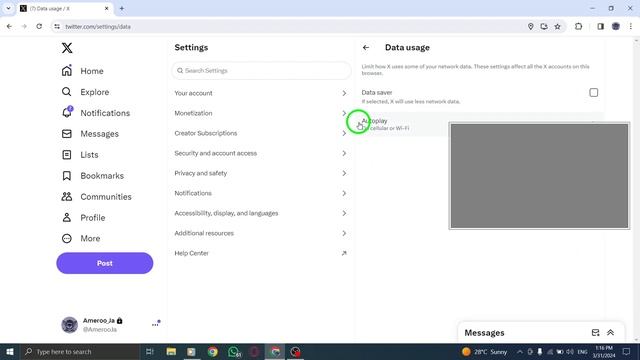The height and width of the screenshot is (360, 640).
Task: Open Notifications with the bell icon
Action: click(96, 113)
